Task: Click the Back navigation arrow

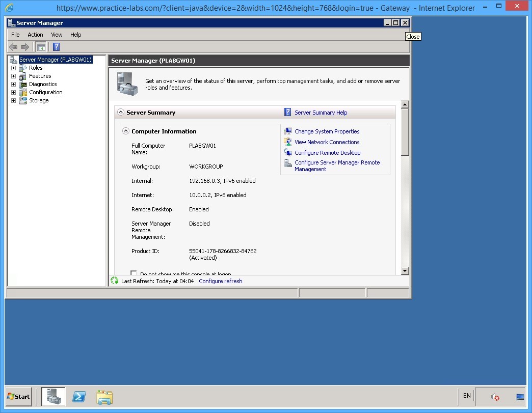Action: (x=13, y=47)
